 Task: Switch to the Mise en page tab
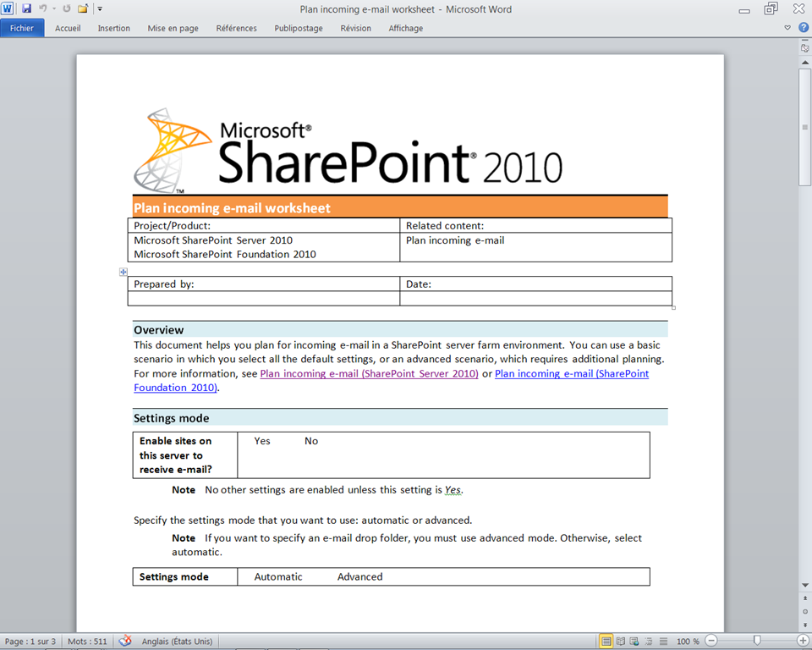point(173,28)
